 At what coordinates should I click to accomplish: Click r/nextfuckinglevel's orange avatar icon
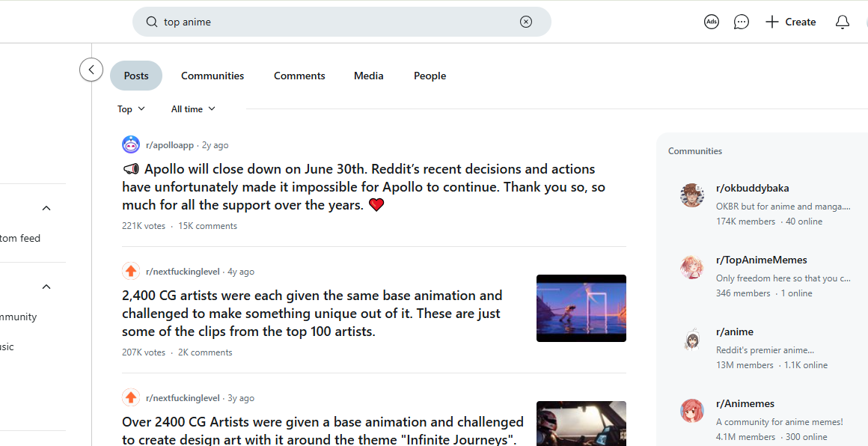pos(131,271)
